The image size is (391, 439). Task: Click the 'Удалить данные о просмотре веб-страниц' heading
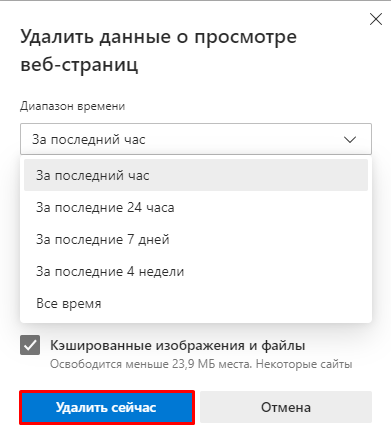tap(158, 50)
